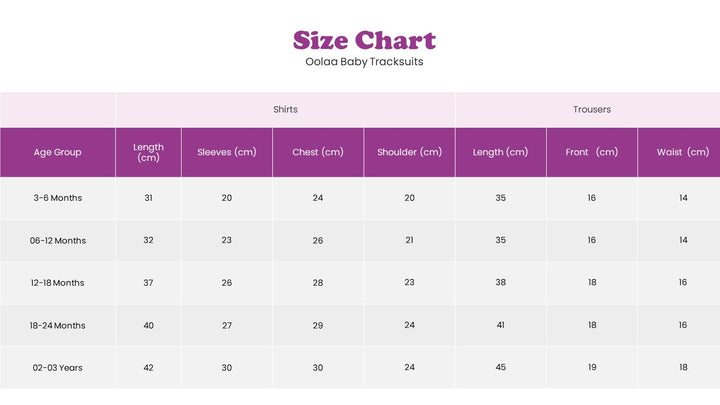The width and height of the screenshot is (720, 405).
Task: Click the shirt length value 31
Action: (148, 198)
